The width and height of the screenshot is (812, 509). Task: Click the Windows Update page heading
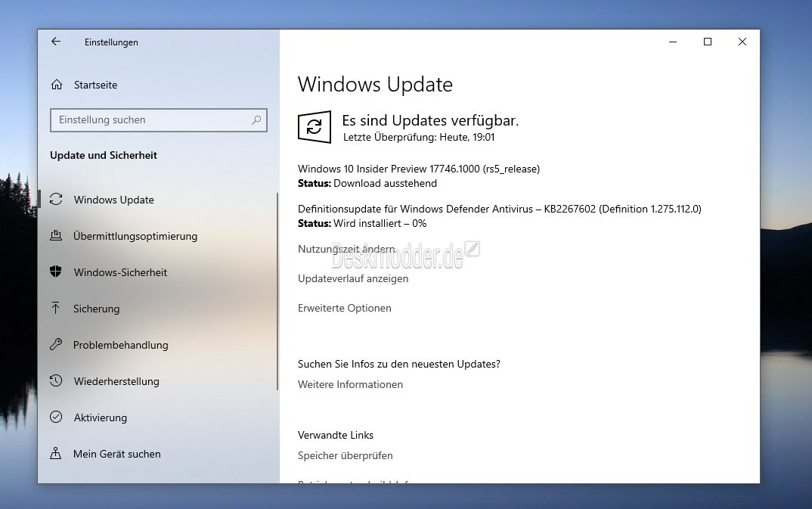coord(376,85)
